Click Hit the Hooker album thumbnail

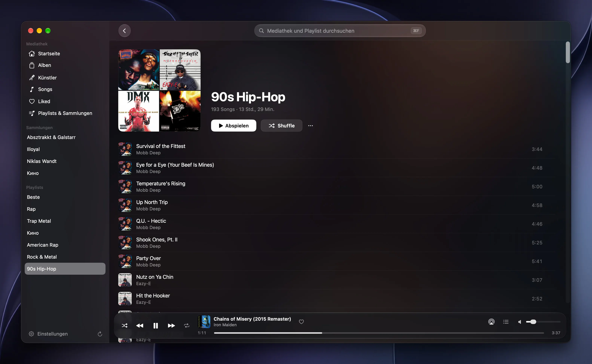click(x=125, y=299)
